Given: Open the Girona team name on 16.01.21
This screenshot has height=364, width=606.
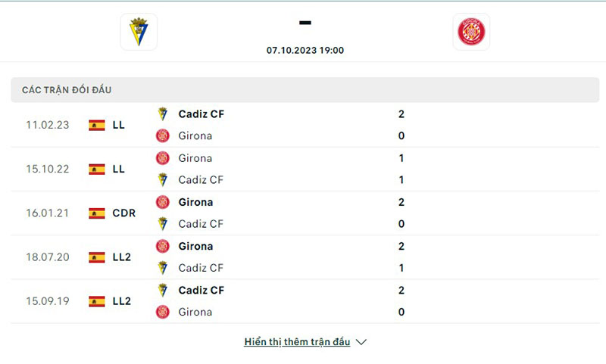Looking at the screenshot, I should 195,202.
